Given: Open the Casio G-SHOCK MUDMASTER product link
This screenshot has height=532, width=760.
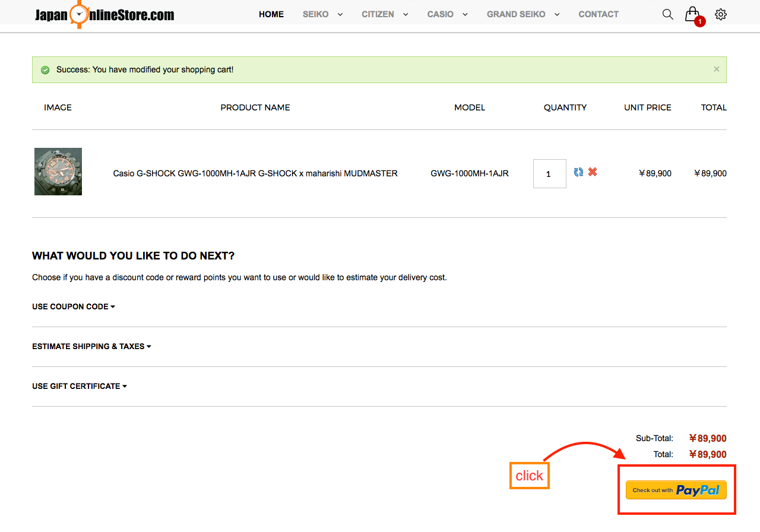Looking at the screenshot, I should click(255, 173).
